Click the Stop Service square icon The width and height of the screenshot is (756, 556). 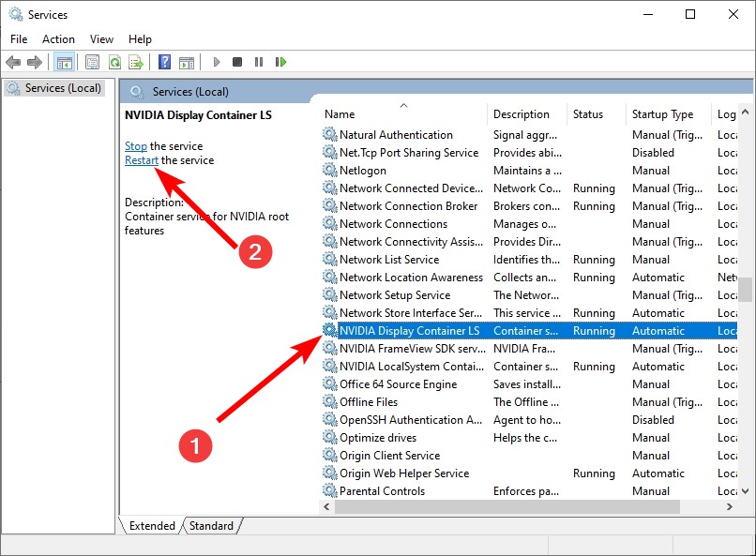pyautogui.click(x=236, y=62)
